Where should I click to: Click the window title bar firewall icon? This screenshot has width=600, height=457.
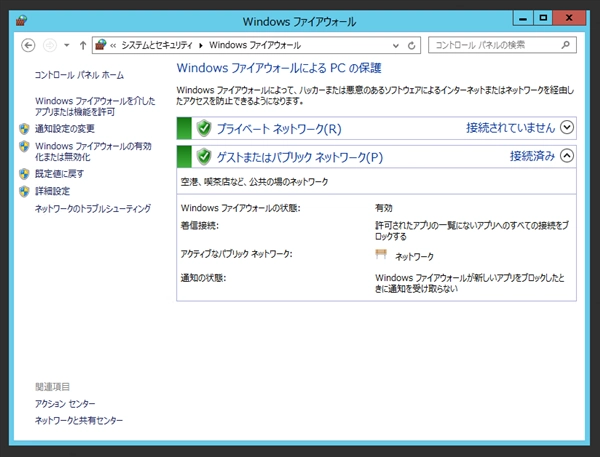(x=21, y=20)
